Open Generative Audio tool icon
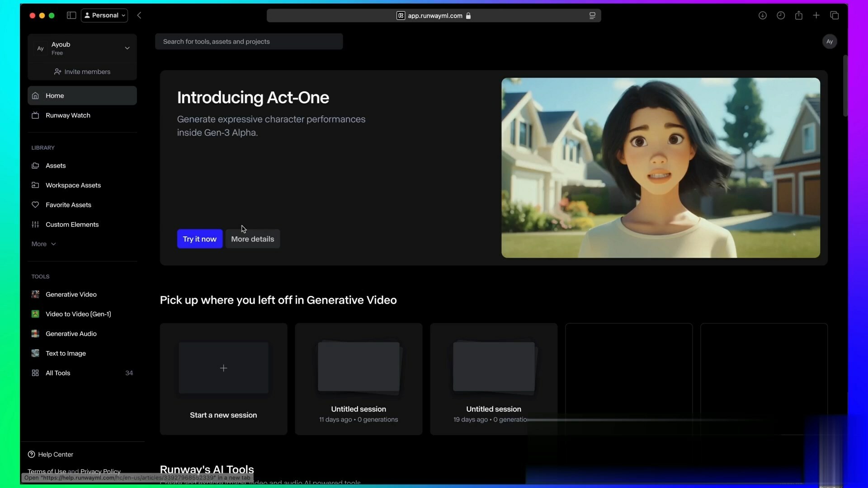This screenshot has height=488, width=868. [x=35, y=334]
